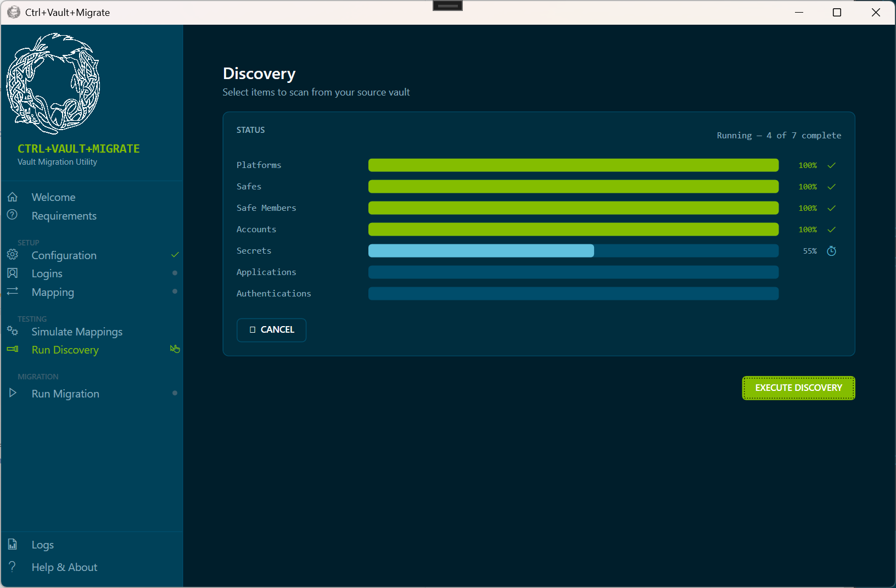Click the Safes row checkmark icon
The image size is (896, 588).
point(832,187)
